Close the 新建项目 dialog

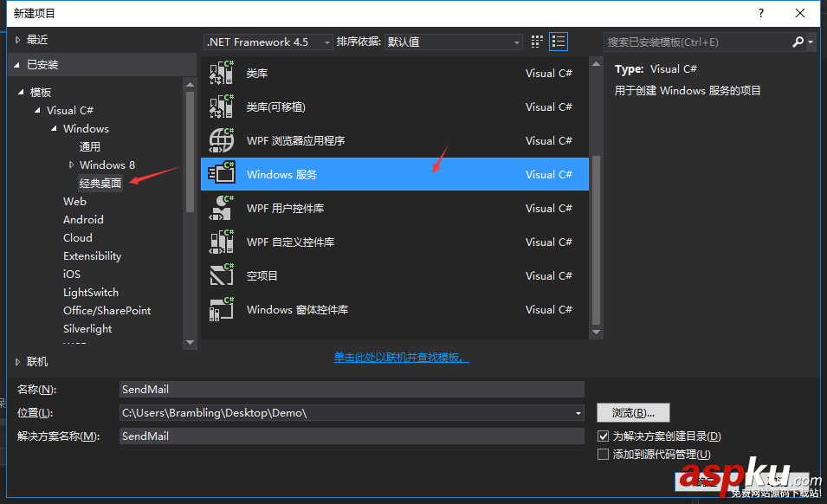(x=800, y=13)
